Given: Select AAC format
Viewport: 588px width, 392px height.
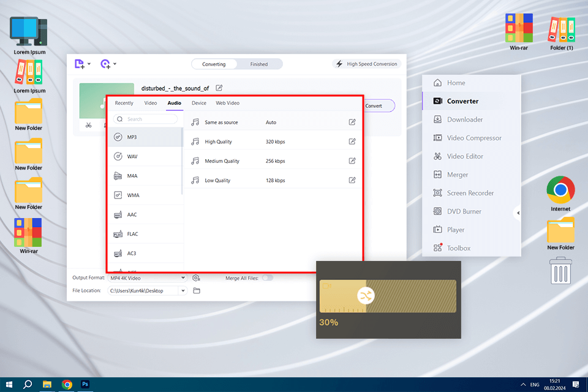Looking at the screenshot, I should 146,214.
